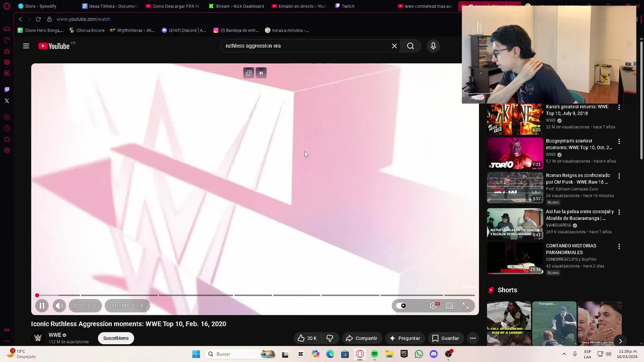Screen dimensions: 644x362
Task: Switch to the 'Store - Speedify' tab
Action: coord(38,6)
